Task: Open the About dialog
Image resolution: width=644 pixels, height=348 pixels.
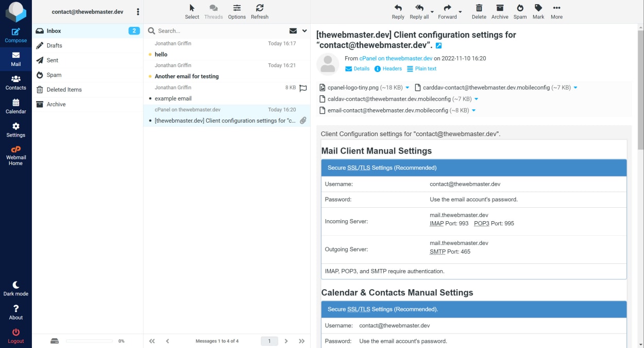Action: point(16,312)
